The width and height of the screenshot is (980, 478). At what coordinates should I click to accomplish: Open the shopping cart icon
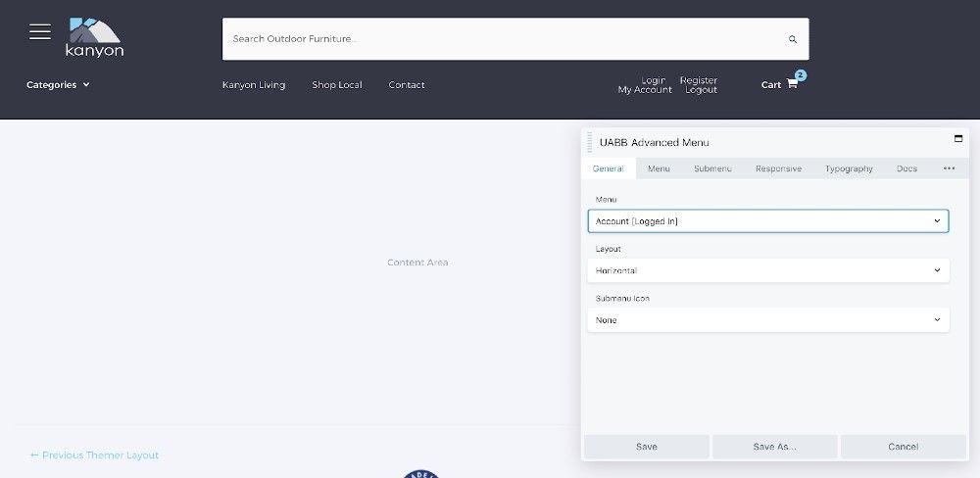[x=792, y=85]
